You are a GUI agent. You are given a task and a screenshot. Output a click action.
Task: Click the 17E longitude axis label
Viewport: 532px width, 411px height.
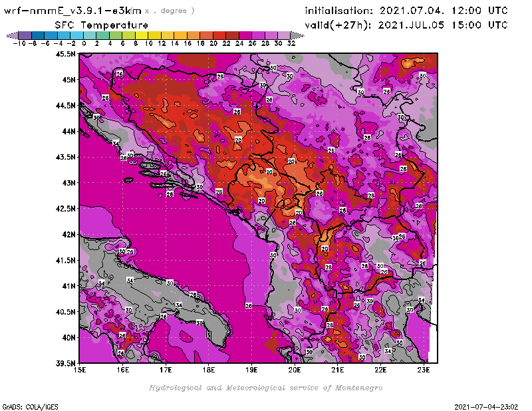(x=166, y=370)
